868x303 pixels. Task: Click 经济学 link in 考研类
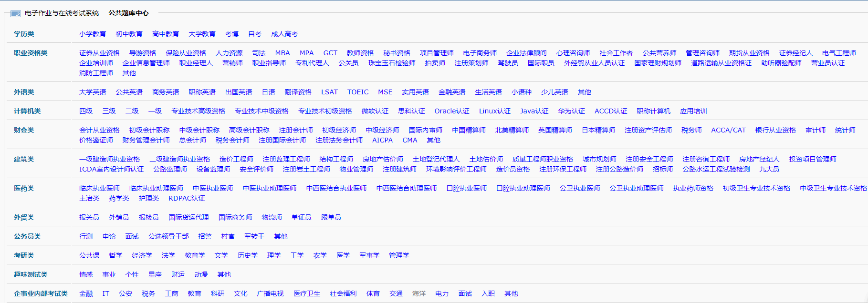[x=142, y=255]
